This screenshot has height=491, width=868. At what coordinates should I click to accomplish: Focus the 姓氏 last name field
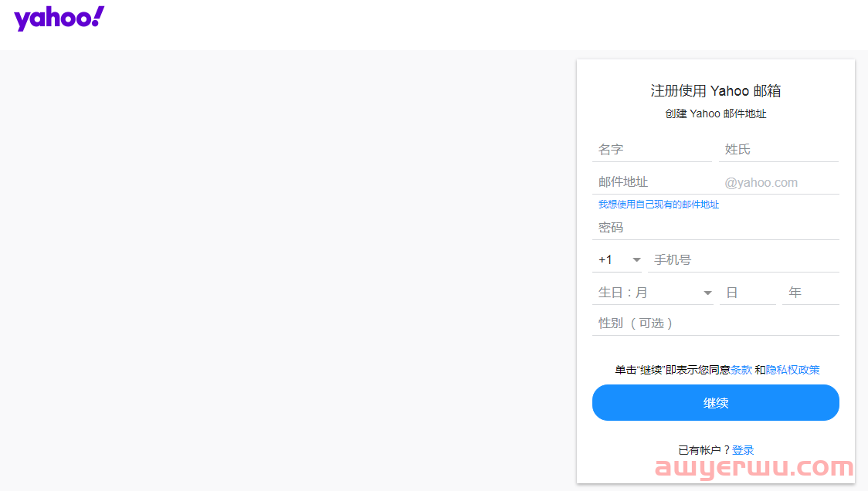pyautogui.click(x=778, y=150)
